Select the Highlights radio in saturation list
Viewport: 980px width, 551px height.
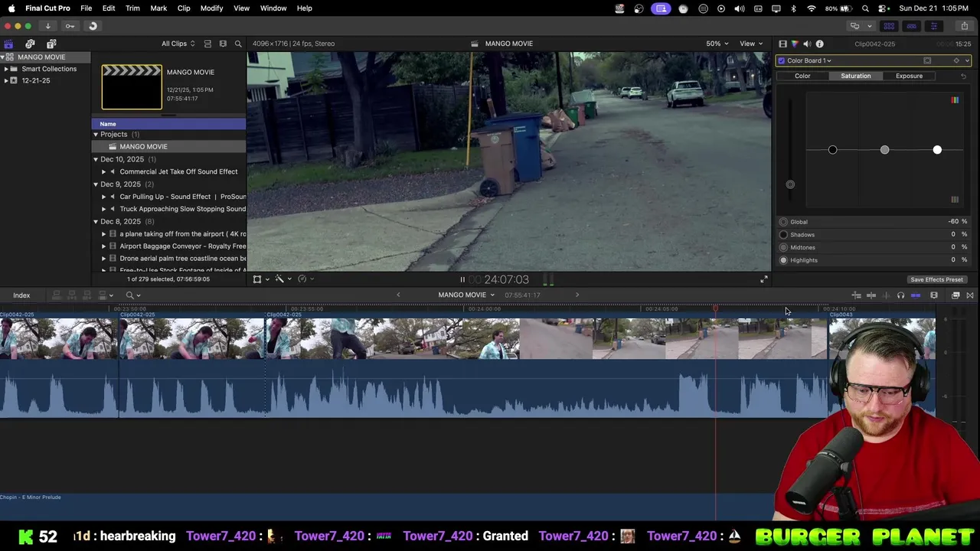click(x=783, y=260)
